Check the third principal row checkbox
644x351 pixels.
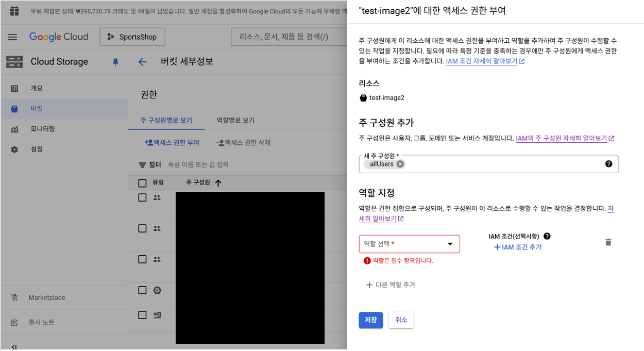[143, 259]
